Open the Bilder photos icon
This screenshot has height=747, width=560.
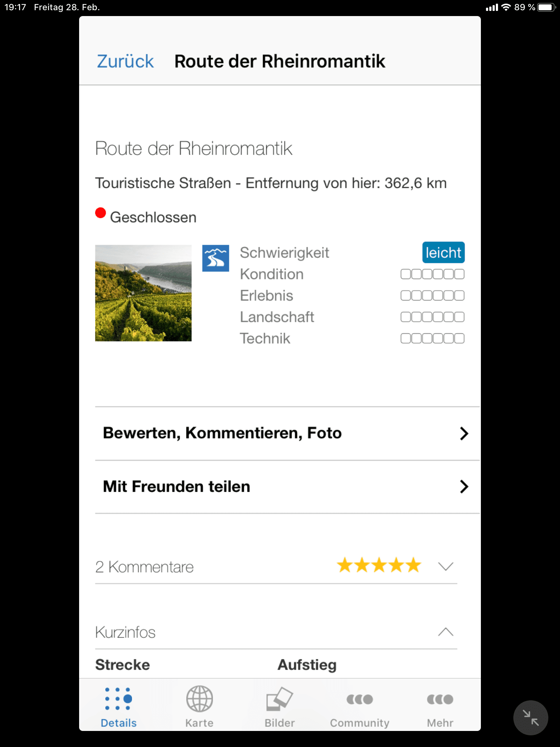280,699
